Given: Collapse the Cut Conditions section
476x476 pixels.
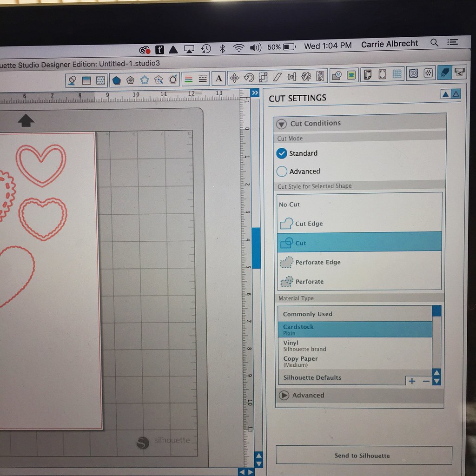Looking at the screenshot, I should click(281, 124).
